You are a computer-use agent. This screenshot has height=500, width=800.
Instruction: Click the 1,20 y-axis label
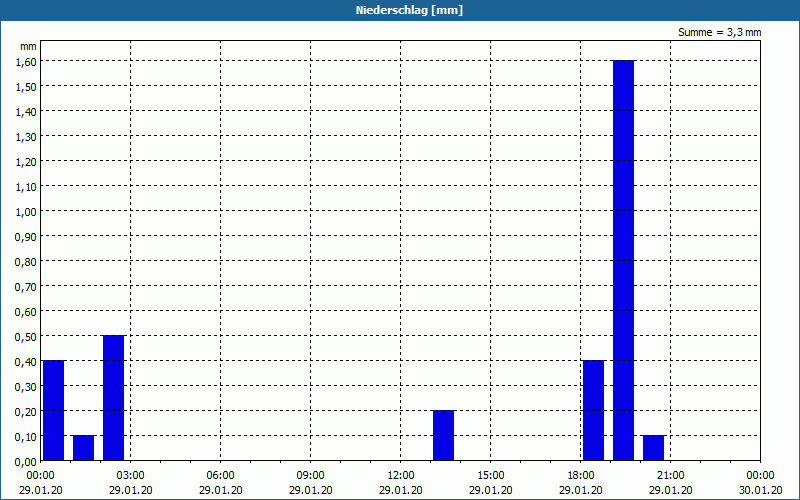26,161
